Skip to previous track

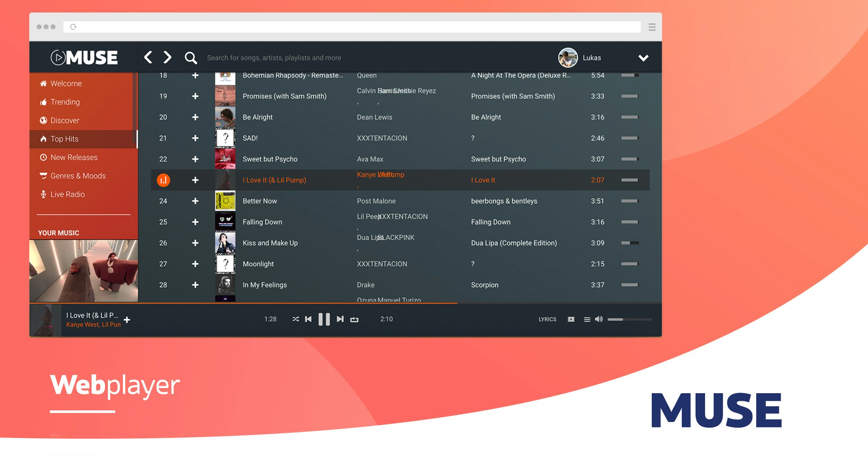pyautogui.click(x=308, y=319)
